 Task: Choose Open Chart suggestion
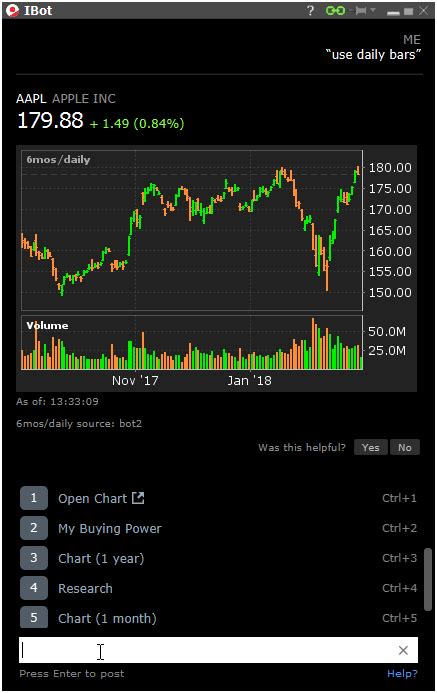pos(92,499)
